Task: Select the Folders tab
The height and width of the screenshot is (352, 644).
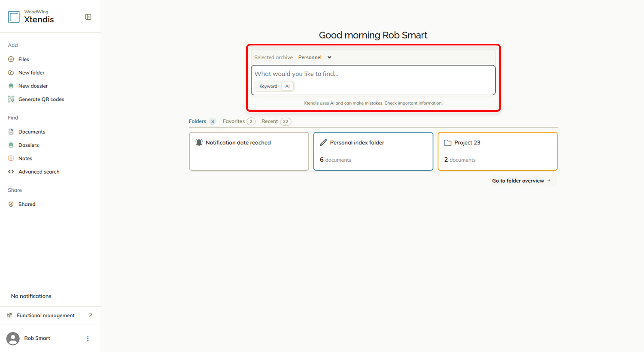Action: coord(202,121)
